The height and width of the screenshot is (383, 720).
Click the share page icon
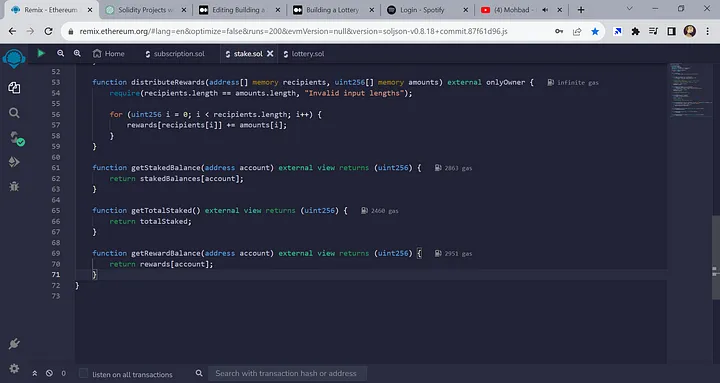(577, 31)
